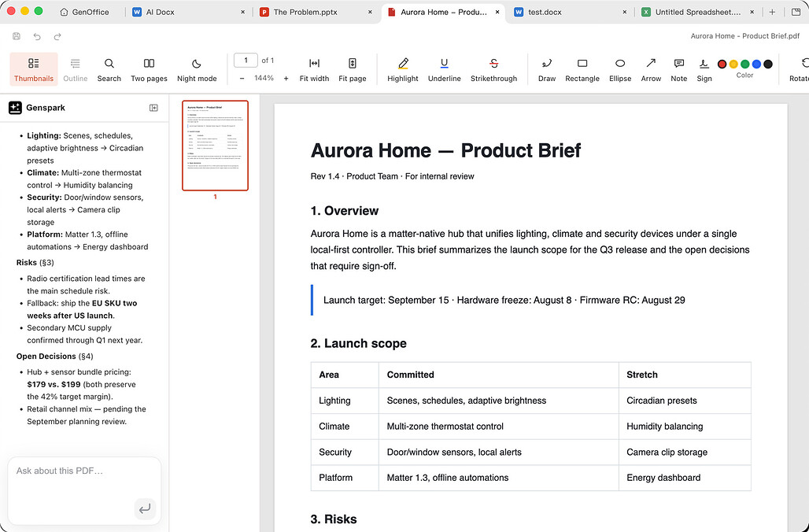Close the Untitled Spreadsheet tab

[x=752, y=12]
